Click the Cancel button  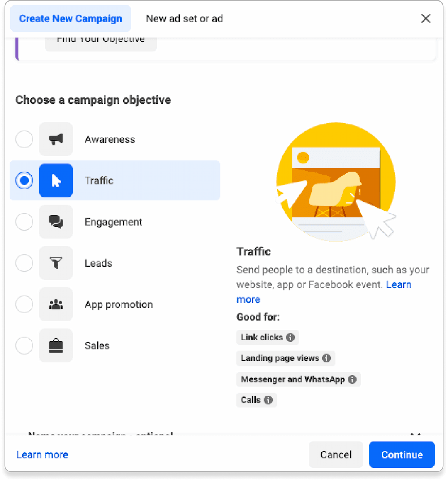coord(336,455)
